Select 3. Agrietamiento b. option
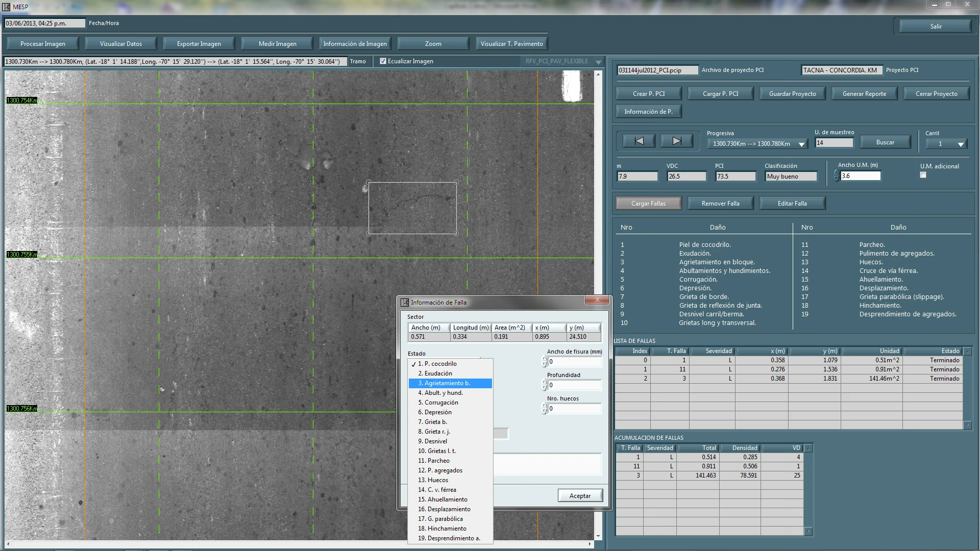This screenshot has width=980, height=551. 450,383
